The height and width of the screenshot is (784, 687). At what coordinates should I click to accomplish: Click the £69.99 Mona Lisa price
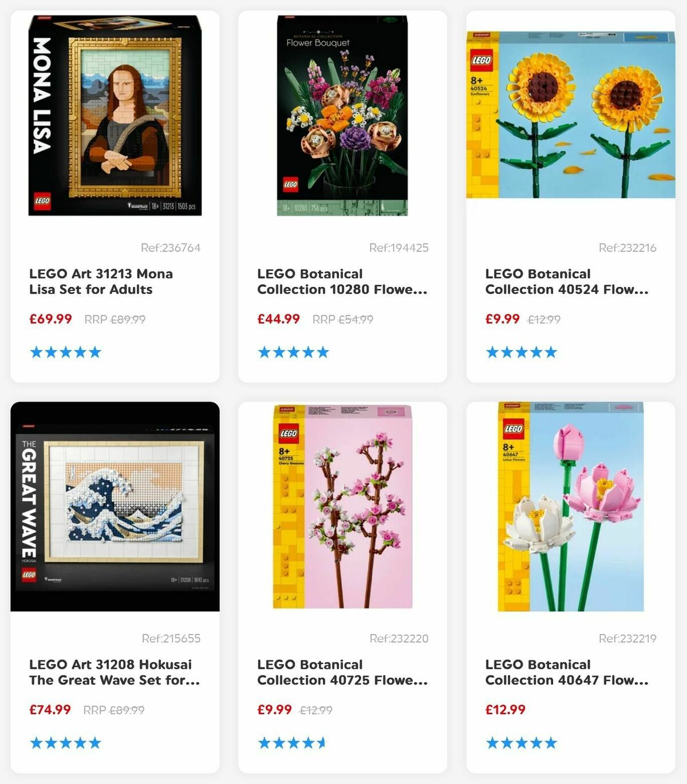51,319
